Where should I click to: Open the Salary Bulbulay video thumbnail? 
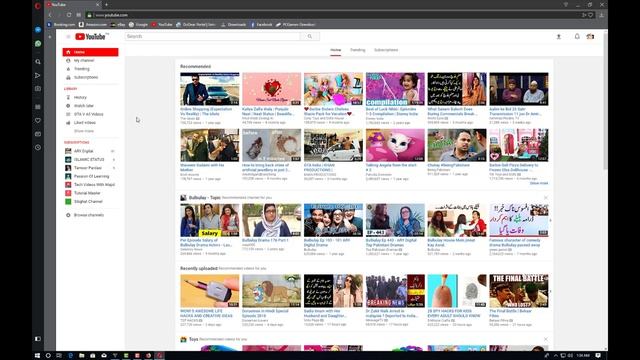[210, 220]
